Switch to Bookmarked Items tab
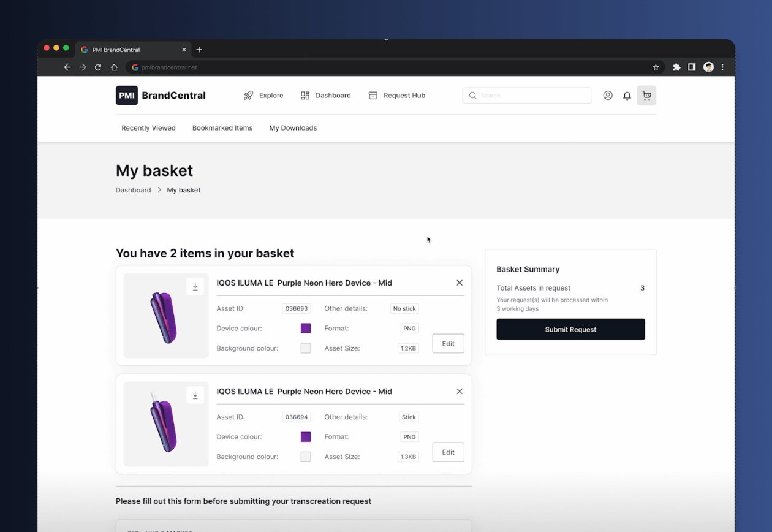Screen dimensions: 772x532 click(x=222, y=128)
